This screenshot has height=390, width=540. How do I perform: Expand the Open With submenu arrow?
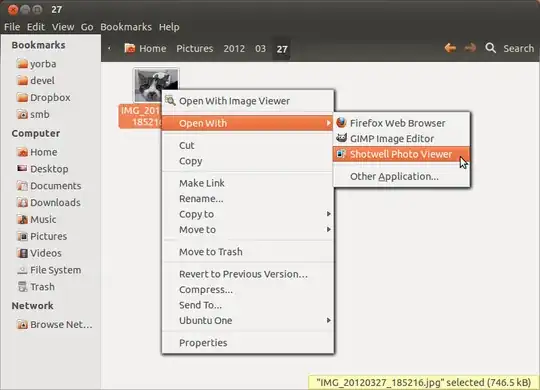coord(329,123)
